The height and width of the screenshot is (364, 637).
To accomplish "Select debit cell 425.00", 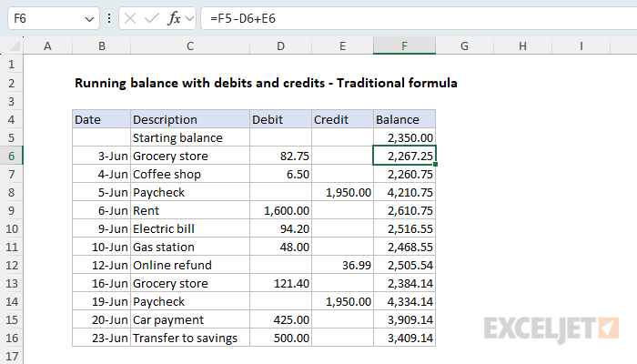I will point(280,319).
